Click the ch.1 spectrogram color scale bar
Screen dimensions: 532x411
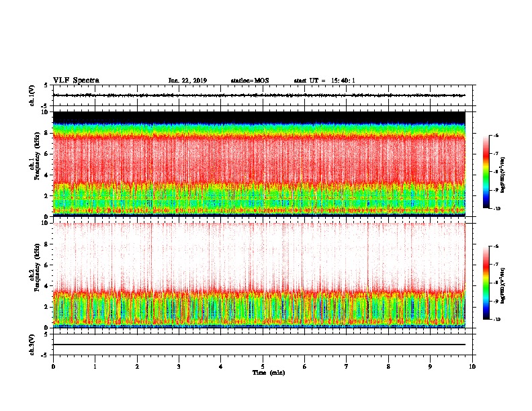pyautogui.click(x=486, y=172)
